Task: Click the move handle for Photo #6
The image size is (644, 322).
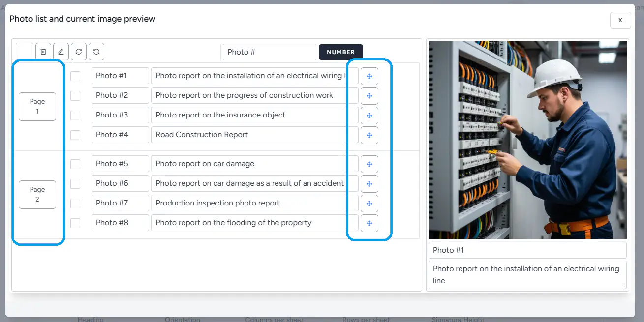Action: click(369, 184)
